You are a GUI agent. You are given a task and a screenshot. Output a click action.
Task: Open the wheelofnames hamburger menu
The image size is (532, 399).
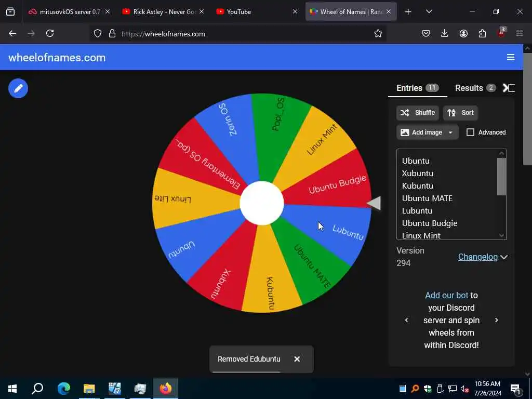511,57
